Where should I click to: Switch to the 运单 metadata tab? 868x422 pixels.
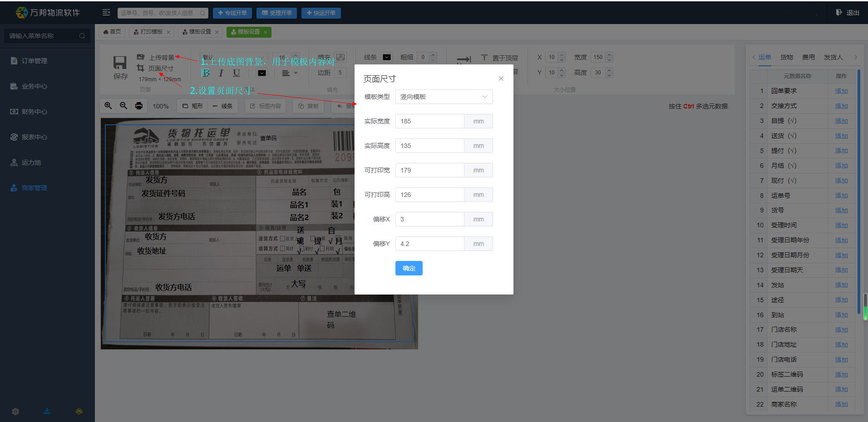(x=765, y=57)
